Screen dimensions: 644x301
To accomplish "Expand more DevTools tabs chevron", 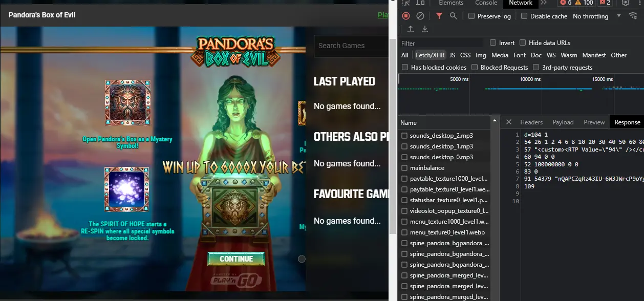I will click(x=544, y=3).
